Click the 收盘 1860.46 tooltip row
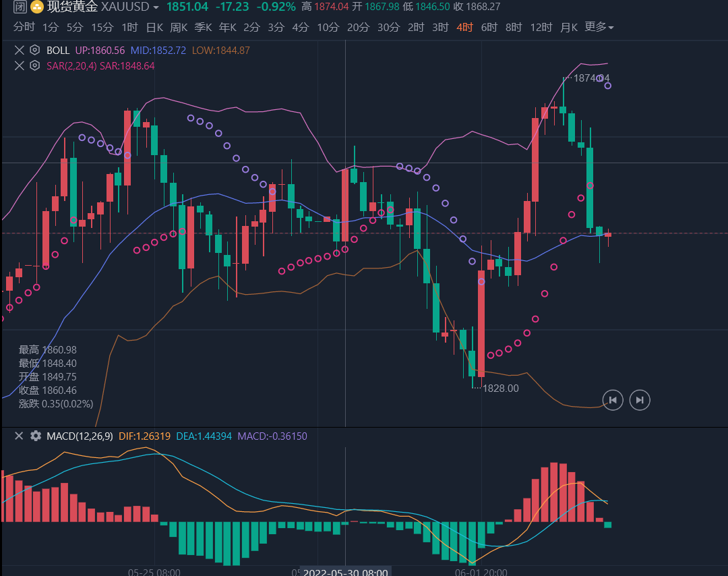Screen dimensions: 728x576 [x=47, y=391]
